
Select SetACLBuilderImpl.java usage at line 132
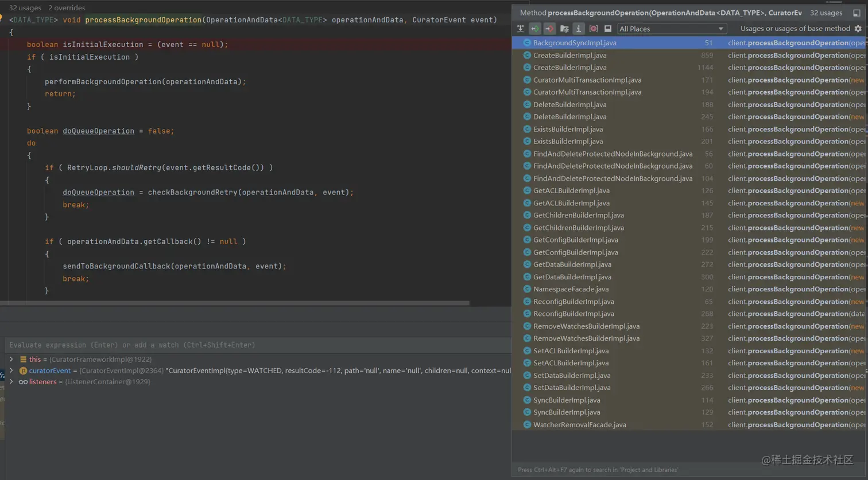click(x=689, y=352)
